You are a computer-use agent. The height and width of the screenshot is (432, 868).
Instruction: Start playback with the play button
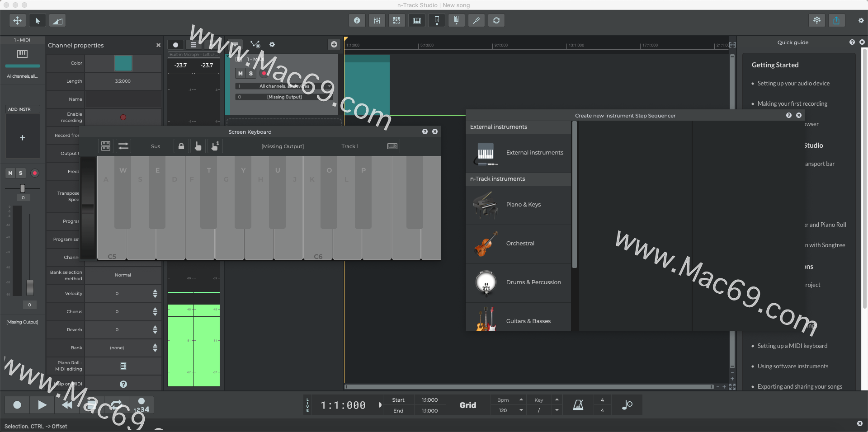[x=42, y=405]
